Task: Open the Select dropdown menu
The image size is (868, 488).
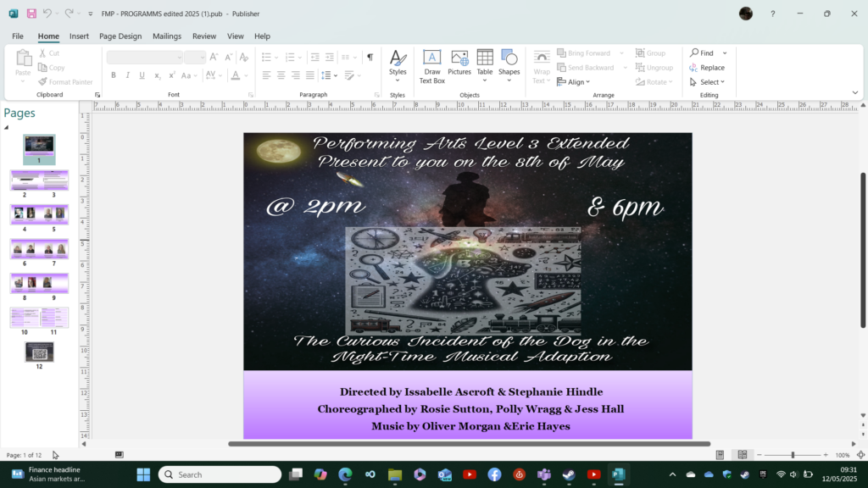Action: tap(708, 82)
